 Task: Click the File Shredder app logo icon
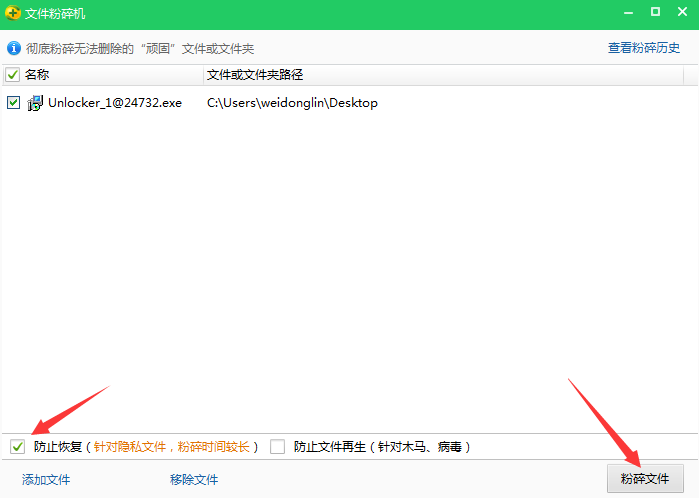13,13
